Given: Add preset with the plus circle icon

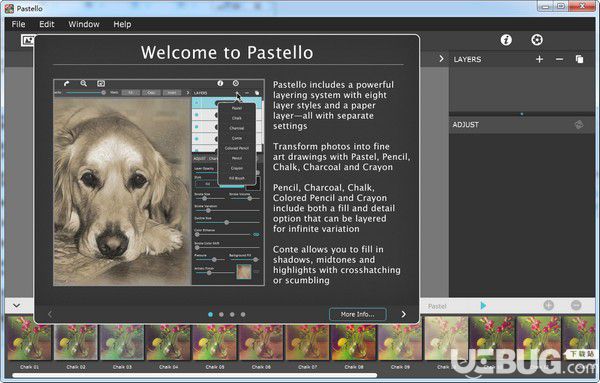Looking at the screenshot, I should pos(548,305).
